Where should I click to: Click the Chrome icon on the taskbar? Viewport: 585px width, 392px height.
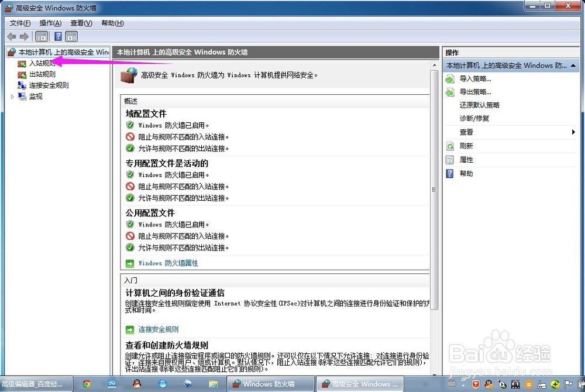(87, 384)
